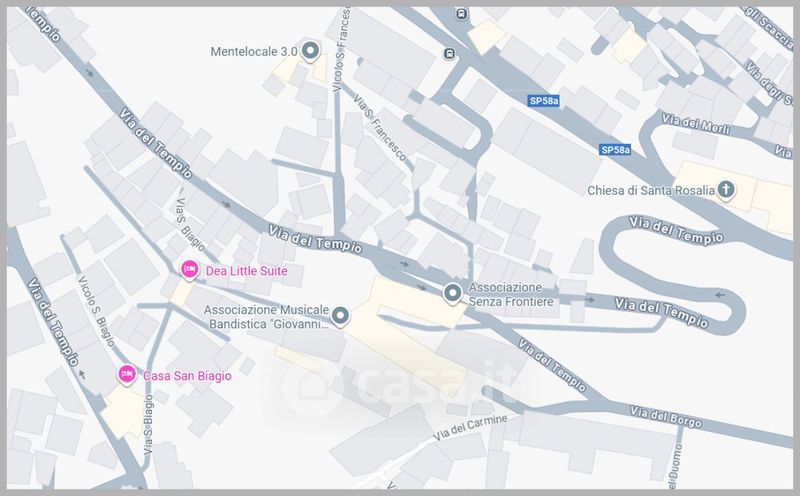Select the Dea Little Suite hotel pin
Viewport: 800px width, 496px height.
point(189,269)
